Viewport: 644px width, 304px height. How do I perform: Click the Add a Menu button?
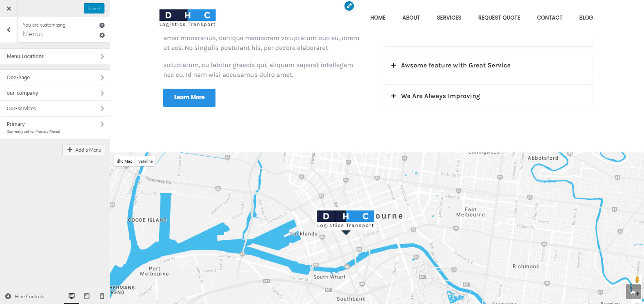point(84,150)
